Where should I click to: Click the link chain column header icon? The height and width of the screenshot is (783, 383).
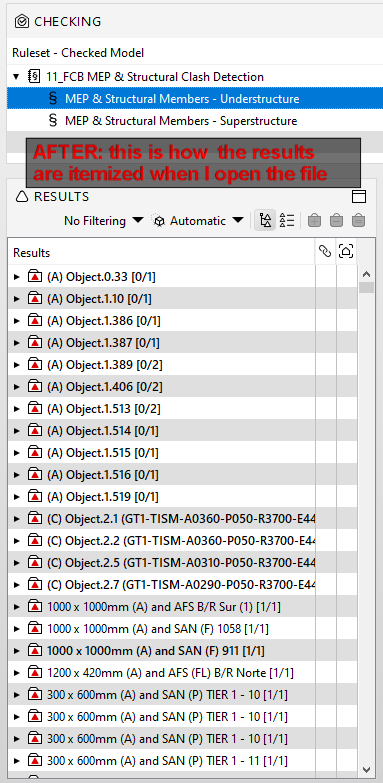click(325, 252)
